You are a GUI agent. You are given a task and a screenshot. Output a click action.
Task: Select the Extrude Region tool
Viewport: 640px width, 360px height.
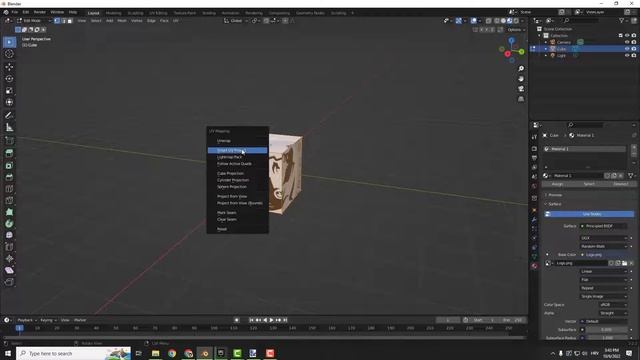(9, 153)
